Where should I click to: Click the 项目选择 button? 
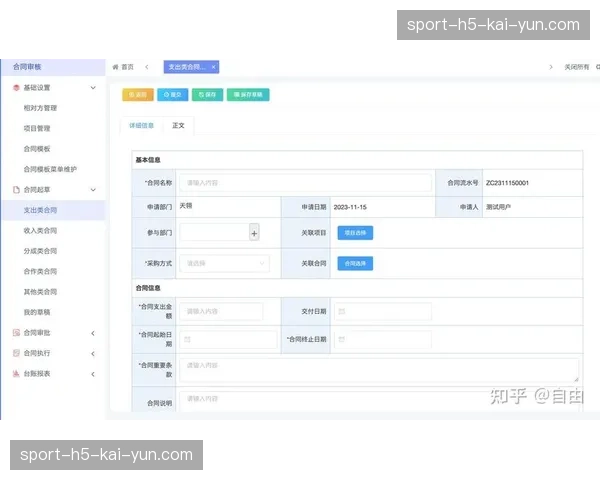point(355,233)
